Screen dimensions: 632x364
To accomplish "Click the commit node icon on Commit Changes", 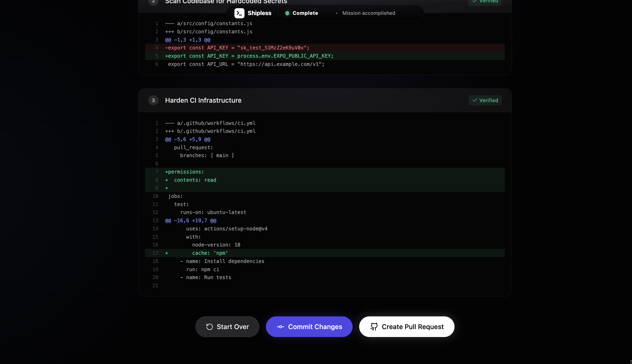I will coord(281,327).
